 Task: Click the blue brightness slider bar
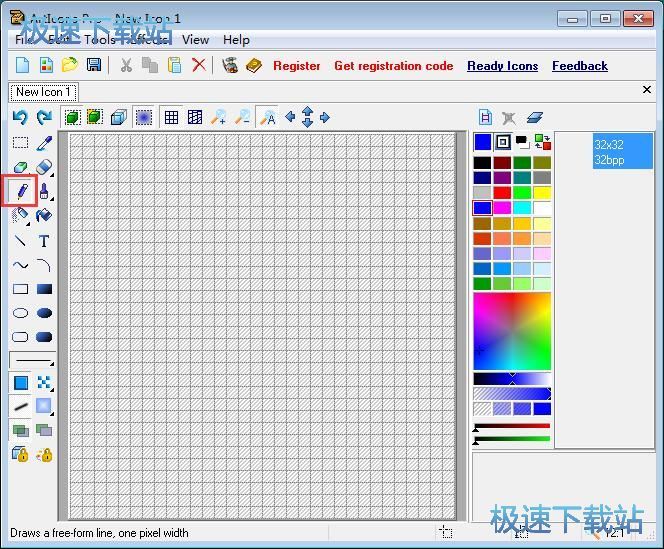point(512,379)
